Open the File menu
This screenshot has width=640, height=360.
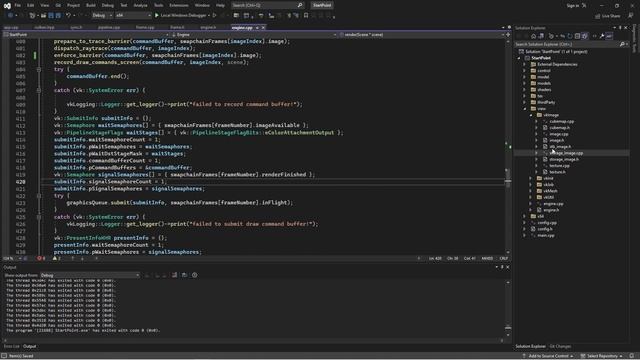(18, 5)
